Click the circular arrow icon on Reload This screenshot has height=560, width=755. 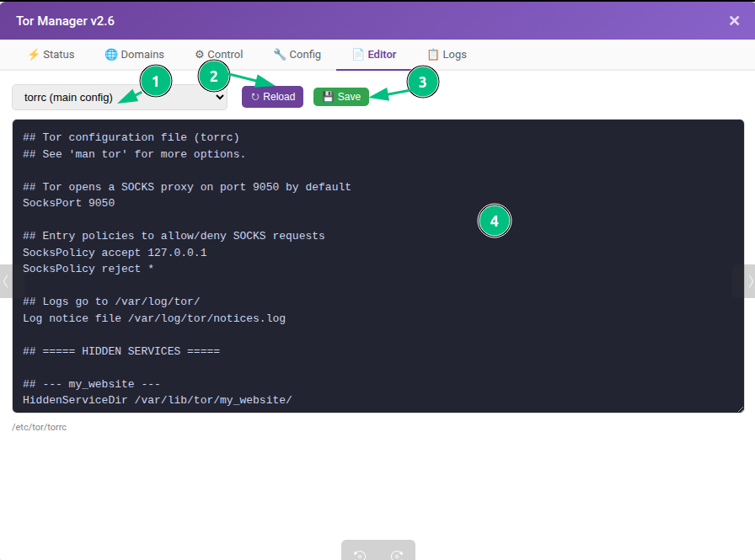(255, 97)
